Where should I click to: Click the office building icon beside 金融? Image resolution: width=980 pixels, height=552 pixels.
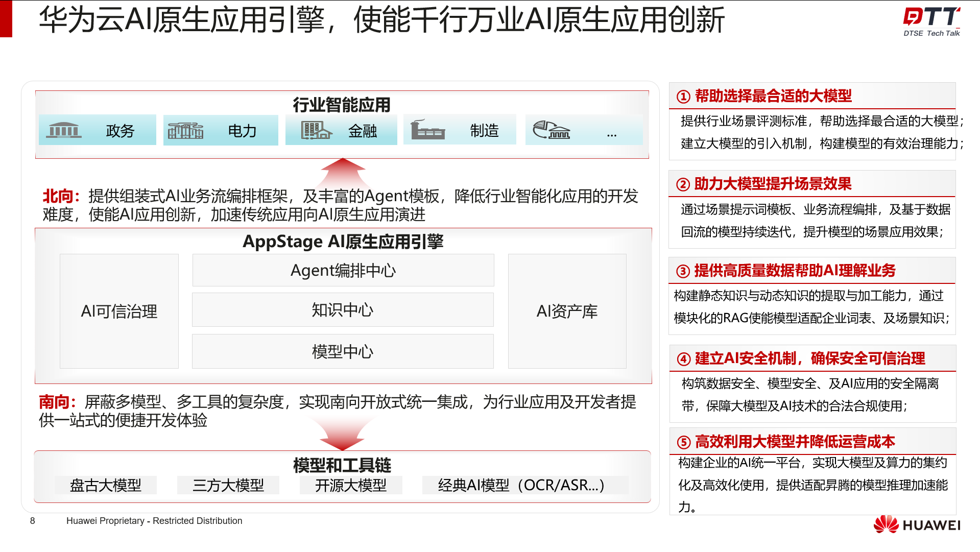click(x=316, y=130)
